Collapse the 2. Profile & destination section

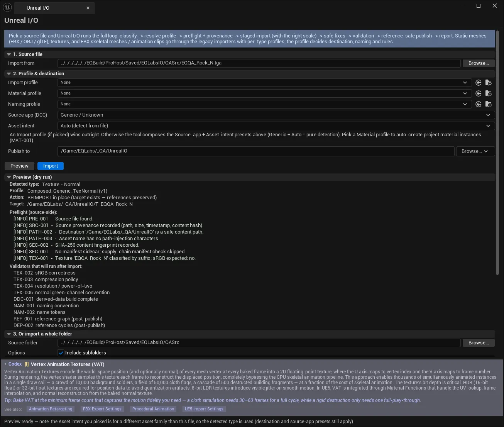point(9,74)
